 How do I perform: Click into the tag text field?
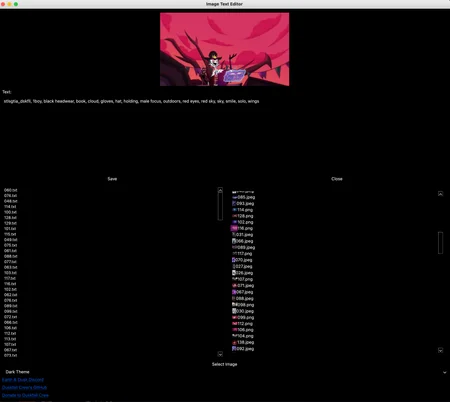pos(225,135)
